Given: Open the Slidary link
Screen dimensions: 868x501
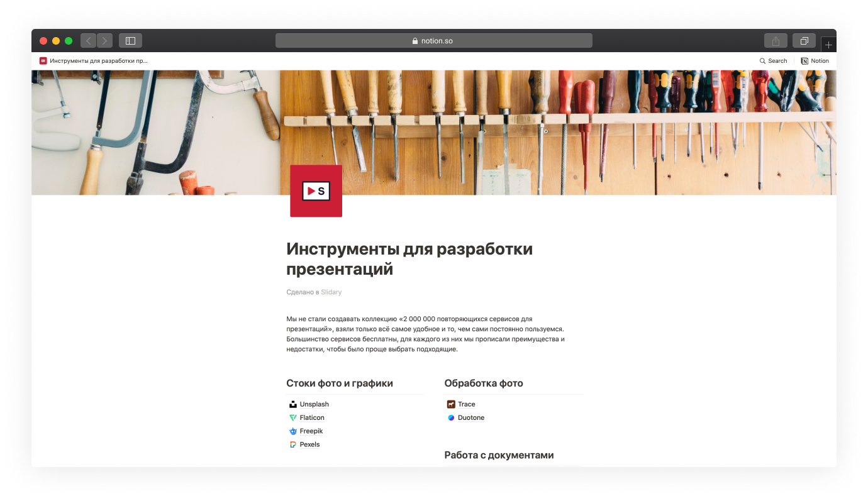Looking at the screenshot, I should 331,292.
